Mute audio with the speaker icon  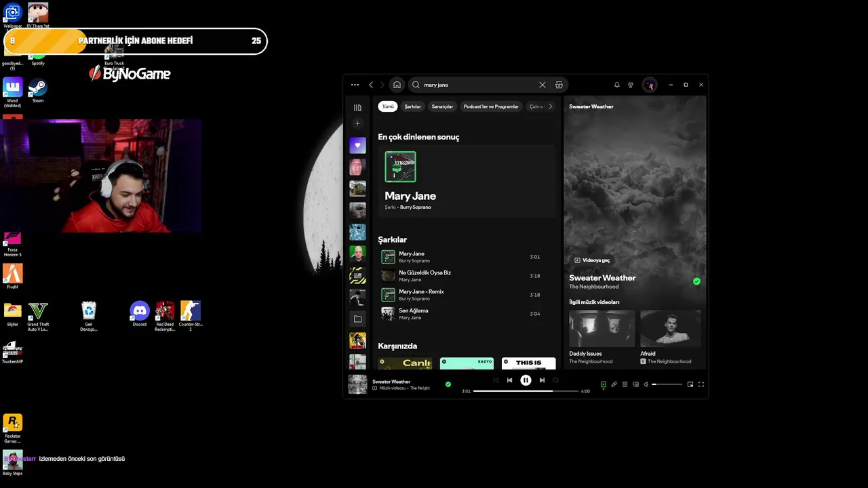[x=646, y=384]
